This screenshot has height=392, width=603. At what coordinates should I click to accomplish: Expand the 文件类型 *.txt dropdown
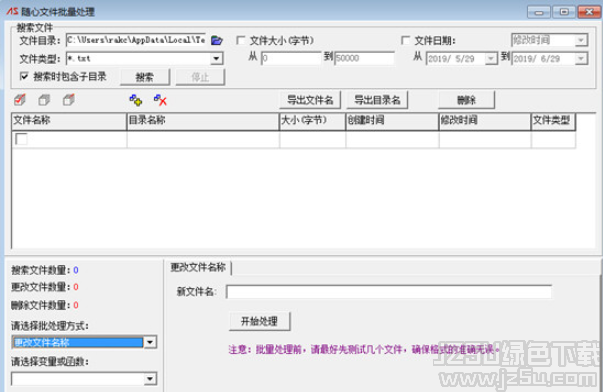pyautogui.click(x=217, y=58)
